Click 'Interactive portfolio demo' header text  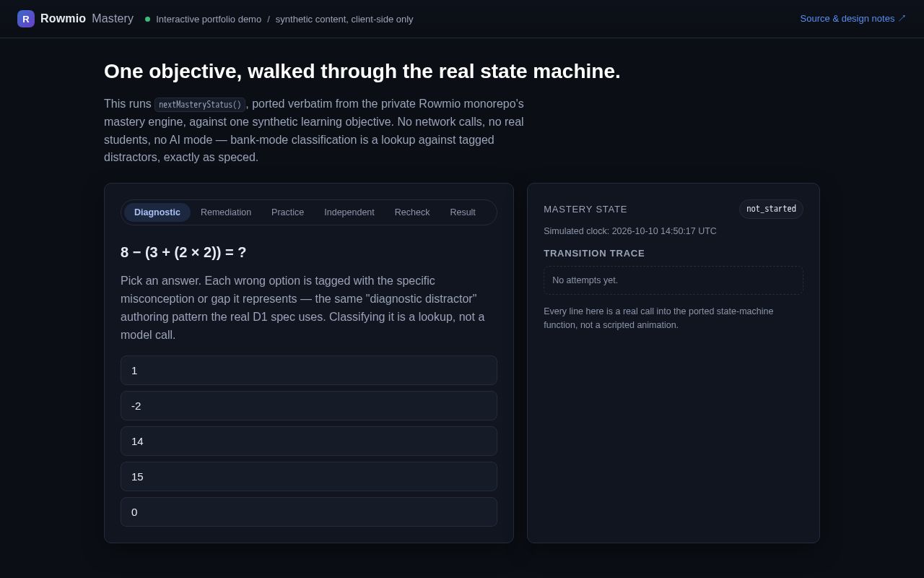209,20
